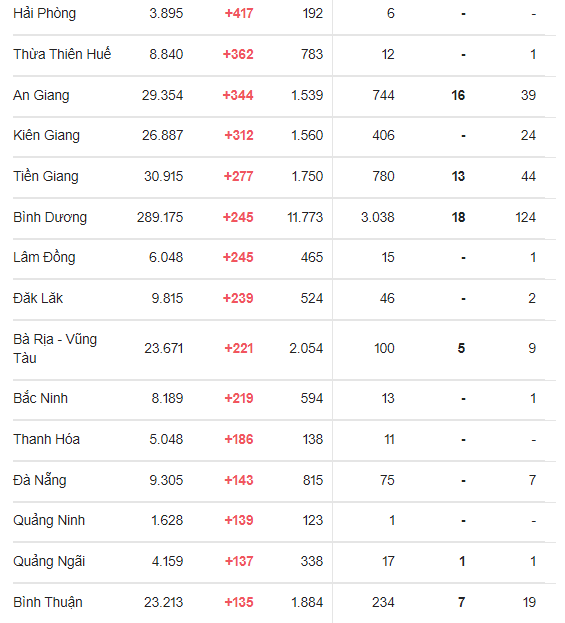Click the +312 increase for Kiên Giang
The image size is (565, 623).
(239, 135)
